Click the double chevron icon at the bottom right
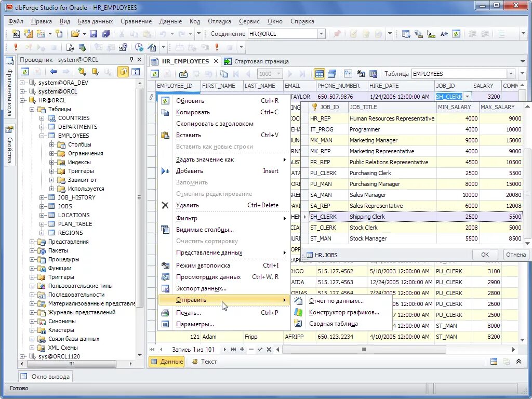The width and height of the screenshot is (532, 399). click(x=518, y=362)
